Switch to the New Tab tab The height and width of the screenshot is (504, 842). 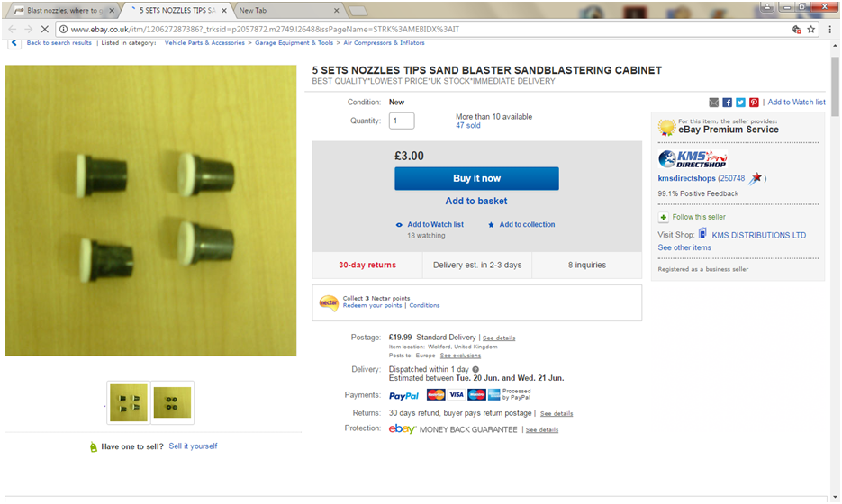289,10
